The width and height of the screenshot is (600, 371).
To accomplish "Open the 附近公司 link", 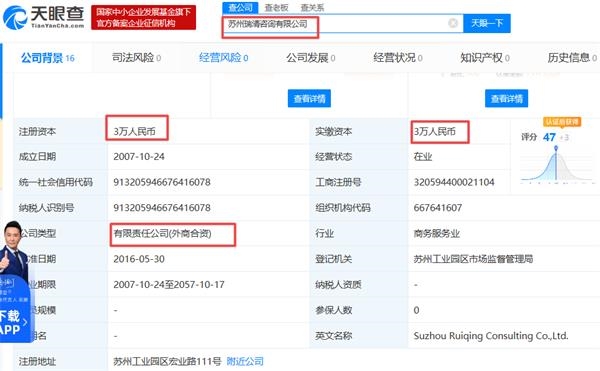I will (x=245, y=361).
